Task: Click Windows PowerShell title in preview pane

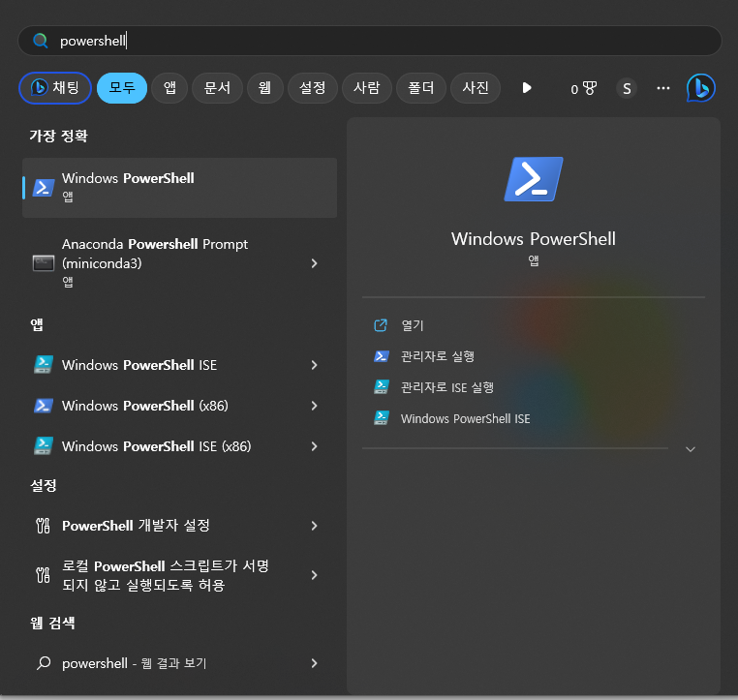Action: coord(534,239)
